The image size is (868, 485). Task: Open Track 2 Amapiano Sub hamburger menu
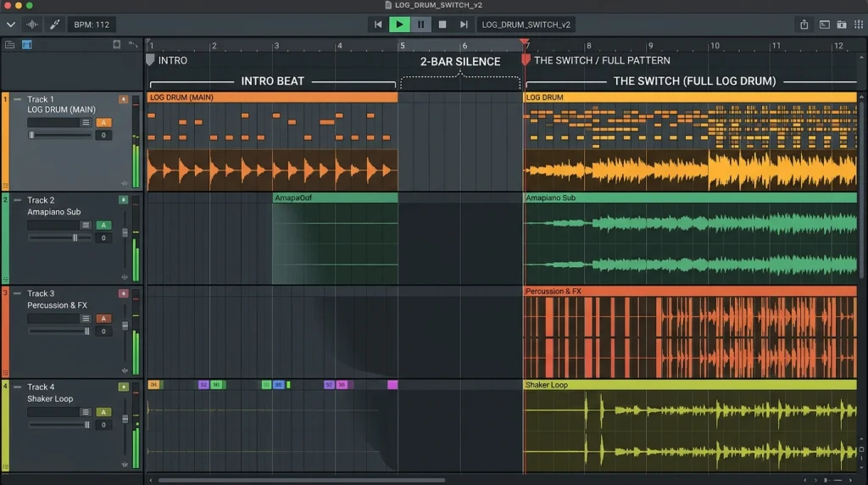coord(86,225)
